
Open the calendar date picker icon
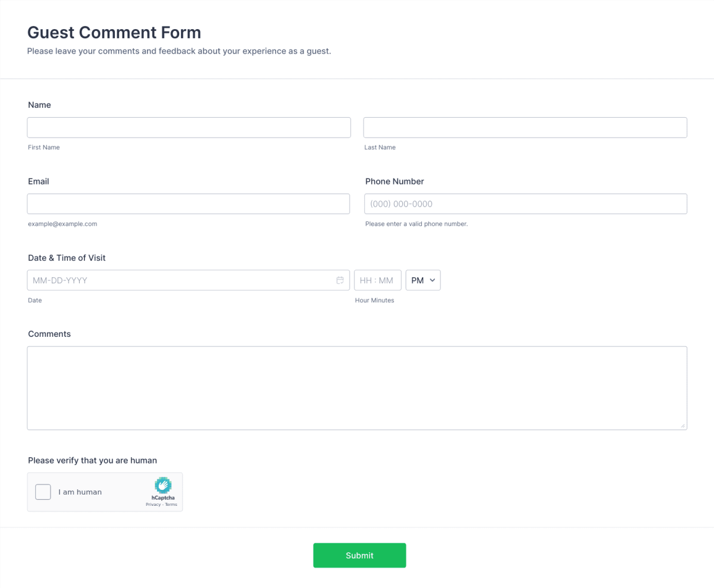point(340,280)
